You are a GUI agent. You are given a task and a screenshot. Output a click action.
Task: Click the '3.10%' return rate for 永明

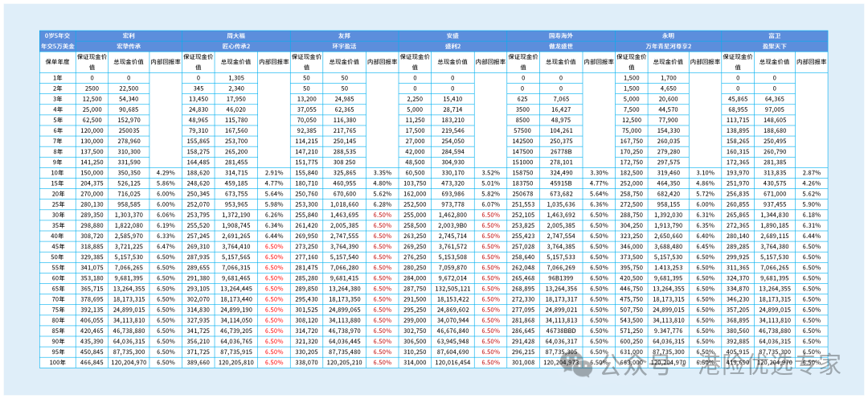point(705,174)
